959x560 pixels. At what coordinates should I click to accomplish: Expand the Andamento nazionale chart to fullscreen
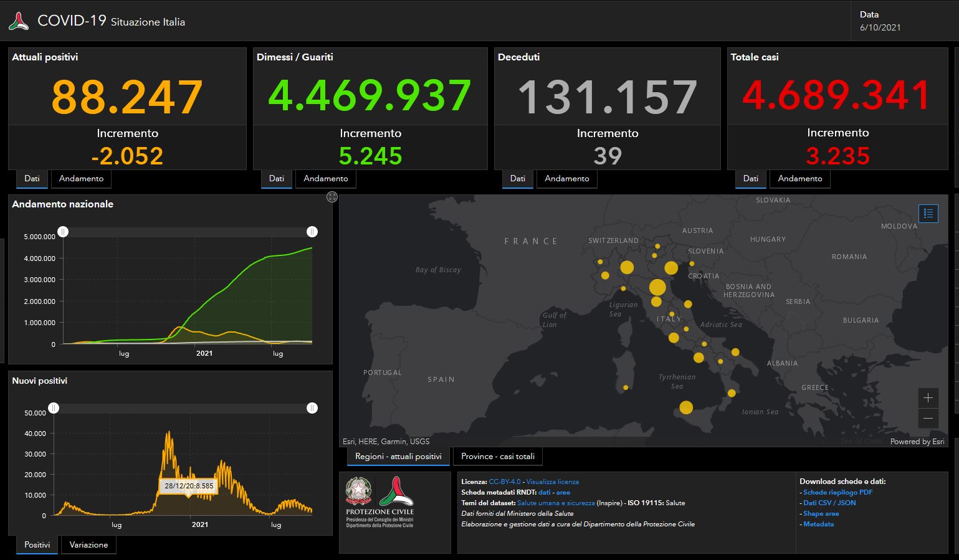point(332,197)
